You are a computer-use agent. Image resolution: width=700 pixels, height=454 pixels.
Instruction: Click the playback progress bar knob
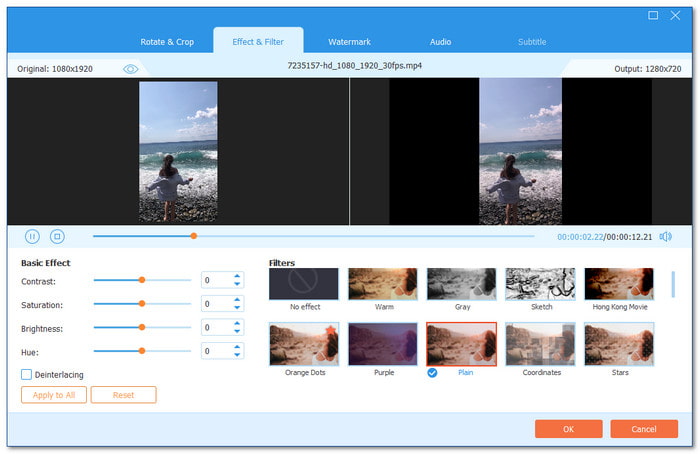click(193, 236)
